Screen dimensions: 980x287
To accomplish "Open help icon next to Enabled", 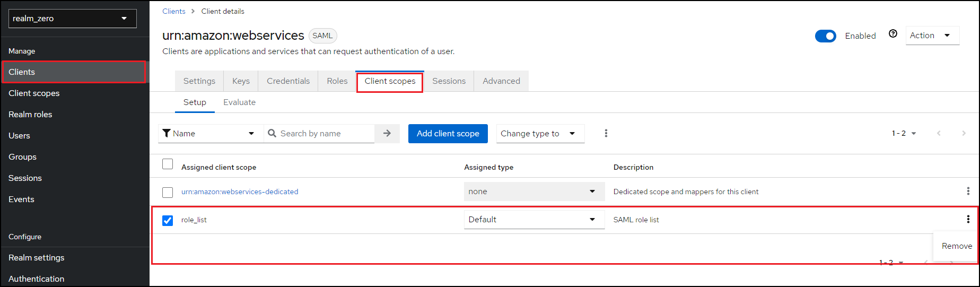I will point(893,33).
